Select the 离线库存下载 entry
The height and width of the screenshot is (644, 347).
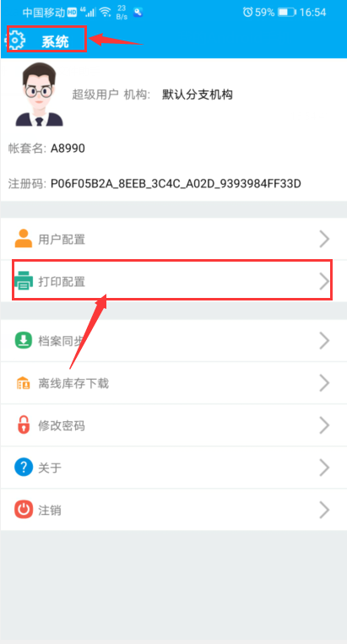tap(173, 383)
